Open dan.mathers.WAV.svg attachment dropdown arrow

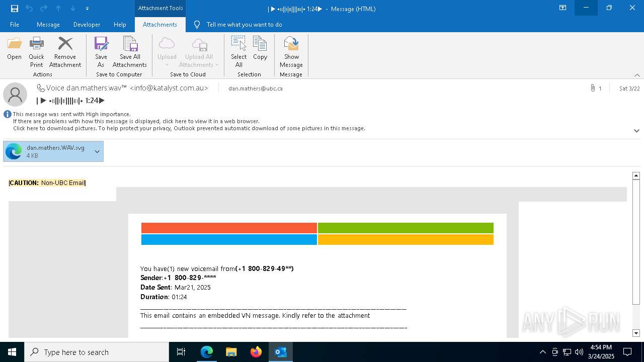[x=97, y=151]
